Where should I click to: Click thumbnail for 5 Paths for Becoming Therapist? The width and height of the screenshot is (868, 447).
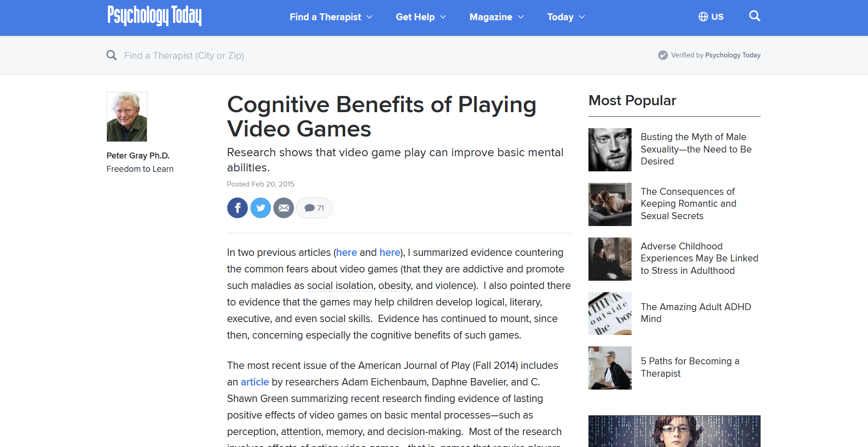pos(610,368)
